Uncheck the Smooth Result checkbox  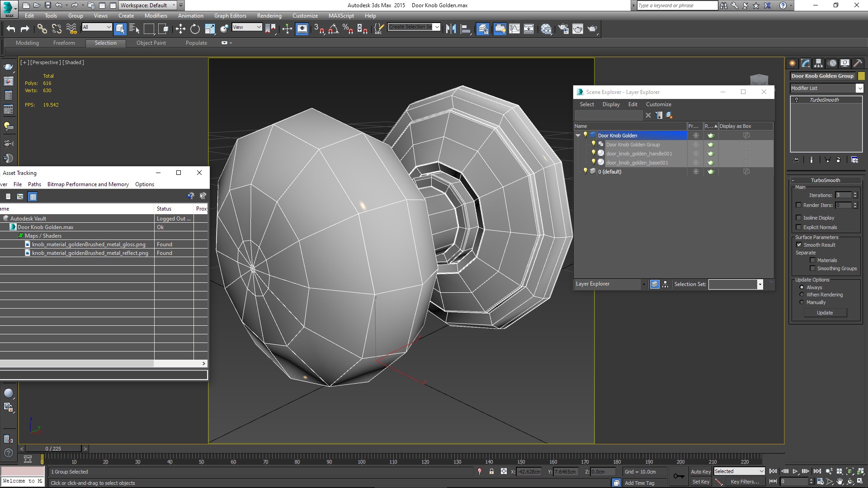(799, 245)
